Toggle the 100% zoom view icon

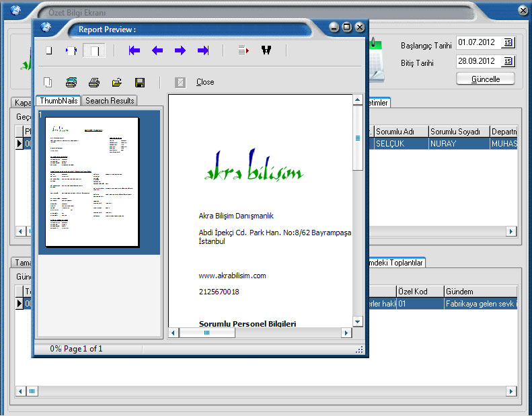point(94,51)
